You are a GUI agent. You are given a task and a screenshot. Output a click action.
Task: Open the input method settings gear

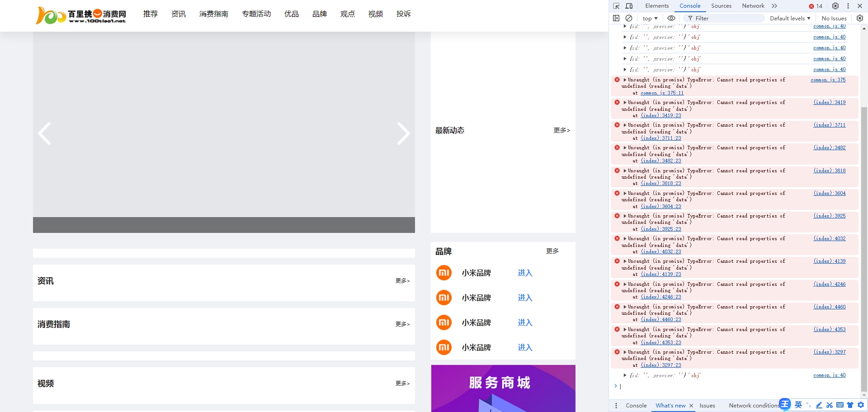point(861,405)
